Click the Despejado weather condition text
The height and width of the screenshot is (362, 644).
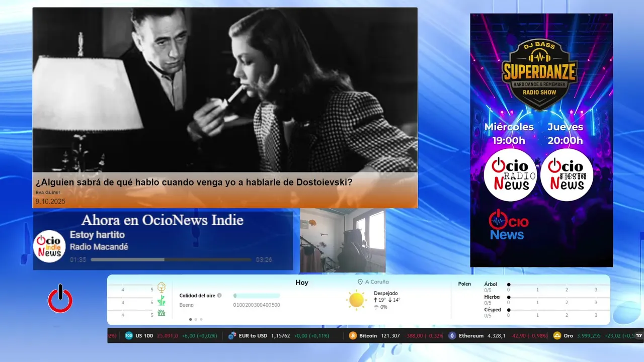(x=386, y=293)
